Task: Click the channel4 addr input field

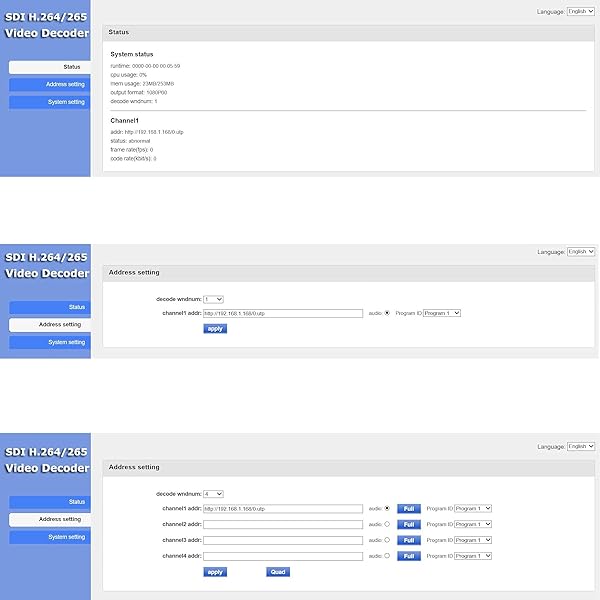Action: tap(282, 556)
